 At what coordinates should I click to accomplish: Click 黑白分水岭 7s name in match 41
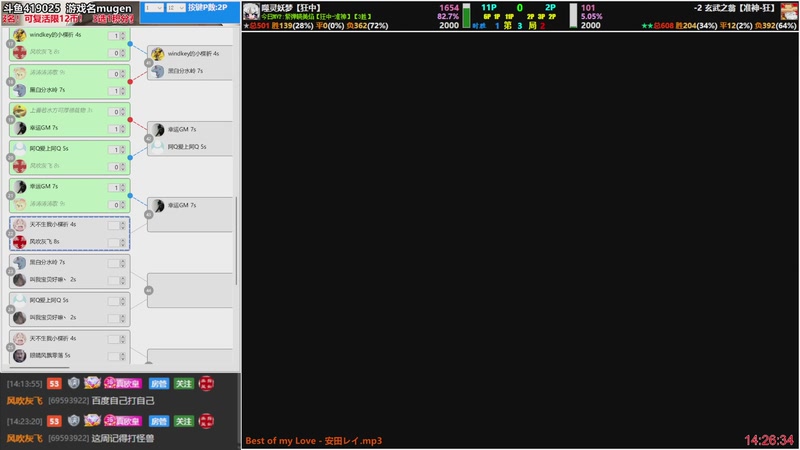click(185, 71)
